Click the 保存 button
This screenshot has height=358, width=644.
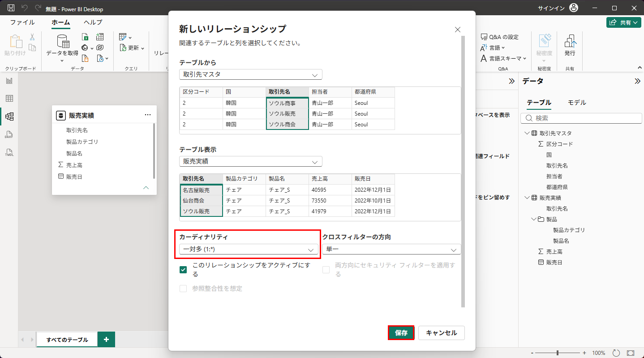(x=401, y=333)
